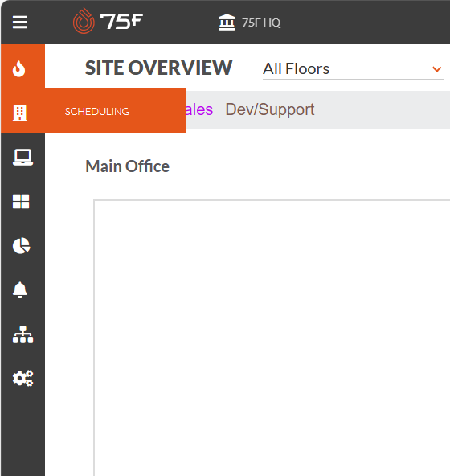
Task: Open the bell alerts icon
Action: tap(20, 290)
